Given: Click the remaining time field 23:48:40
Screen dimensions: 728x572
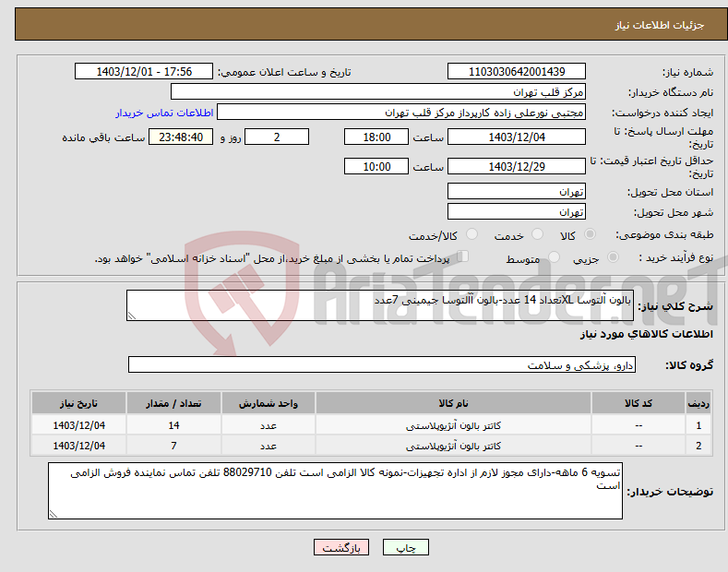Looking at the screenshot, I should pyautogui.click(x=181, y=137).
